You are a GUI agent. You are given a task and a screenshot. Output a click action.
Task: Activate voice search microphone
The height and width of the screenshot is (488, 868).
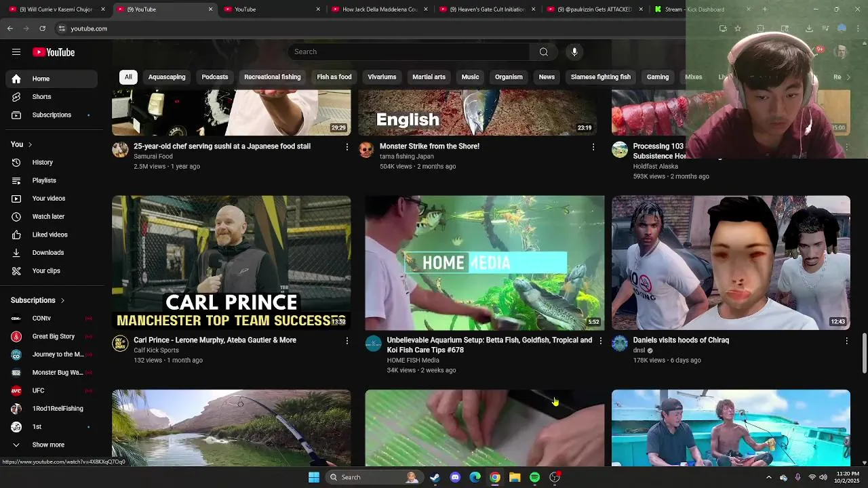click(x=574, y=52)
